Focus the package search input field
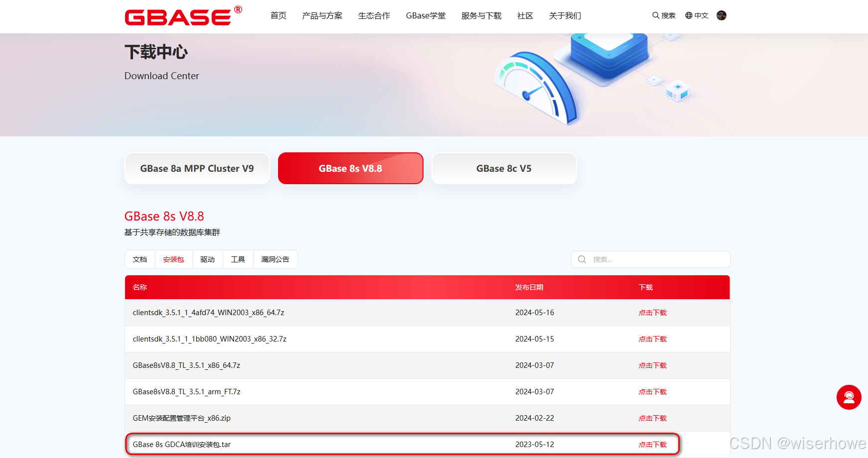The image size is (868, 458). point(651,259)
